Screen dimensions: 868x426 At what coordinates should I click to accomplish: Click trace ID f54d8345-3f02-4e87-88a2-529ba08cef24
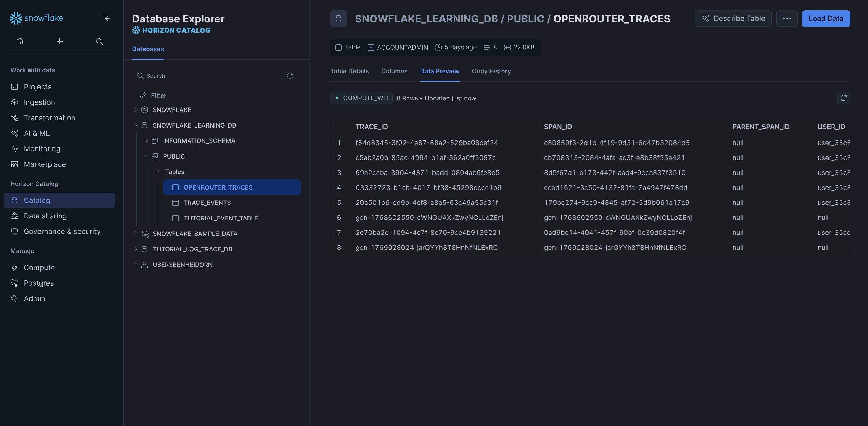pos(427,143)
